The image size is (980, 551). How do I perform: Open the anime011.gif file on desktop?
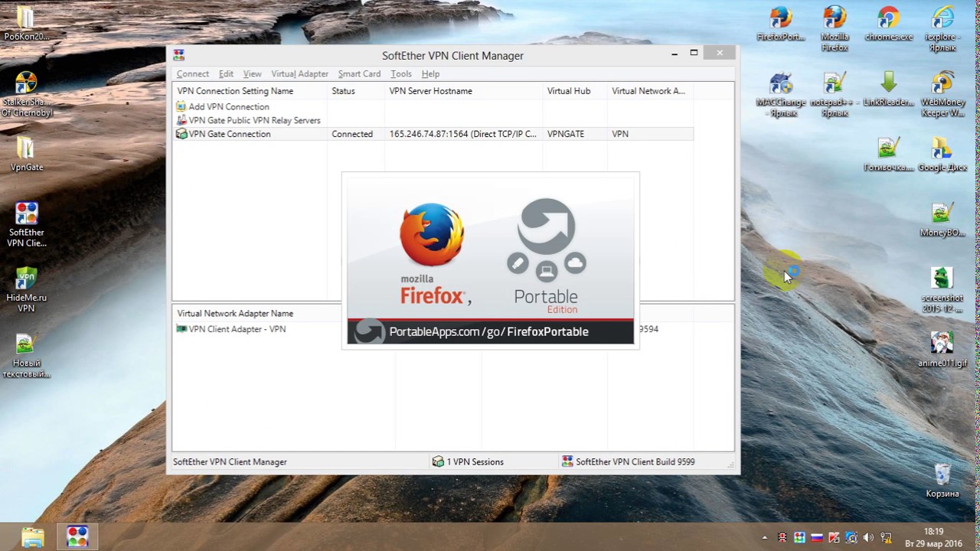942,350
